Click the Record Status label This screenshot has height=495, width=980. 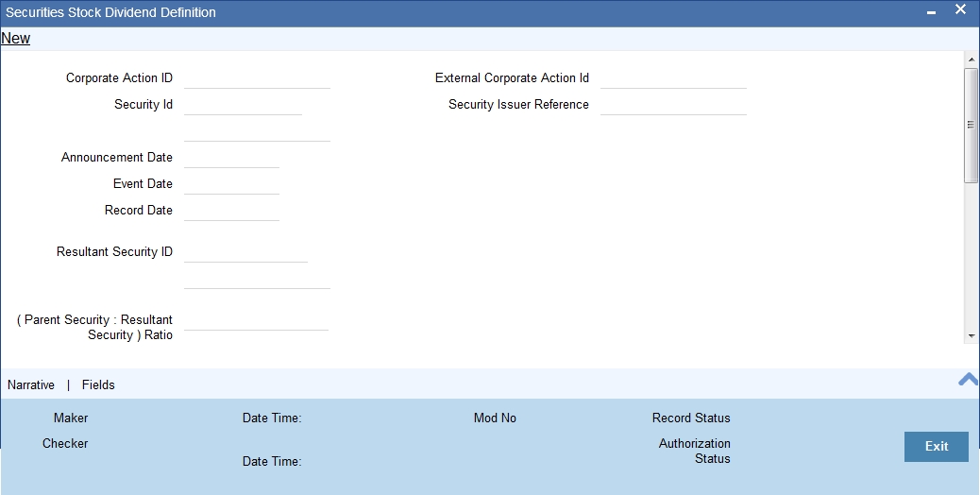coord(691,418)
